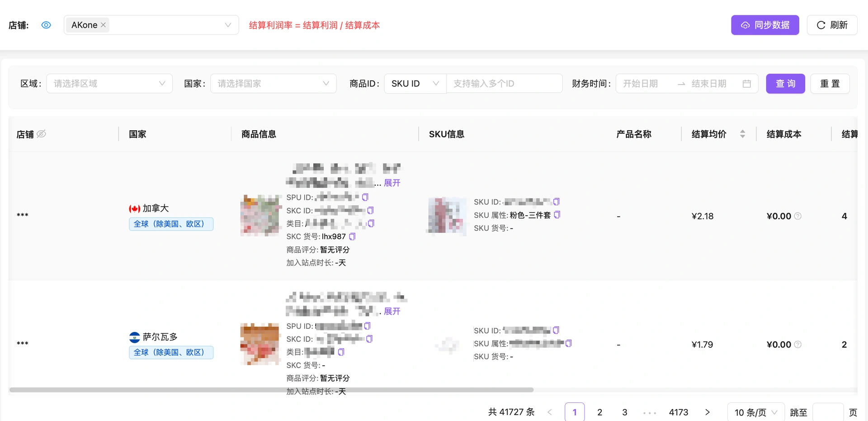Copy SKU 属性 粉色-三件套
Viewport: 868px width, 421px height.
557,215
